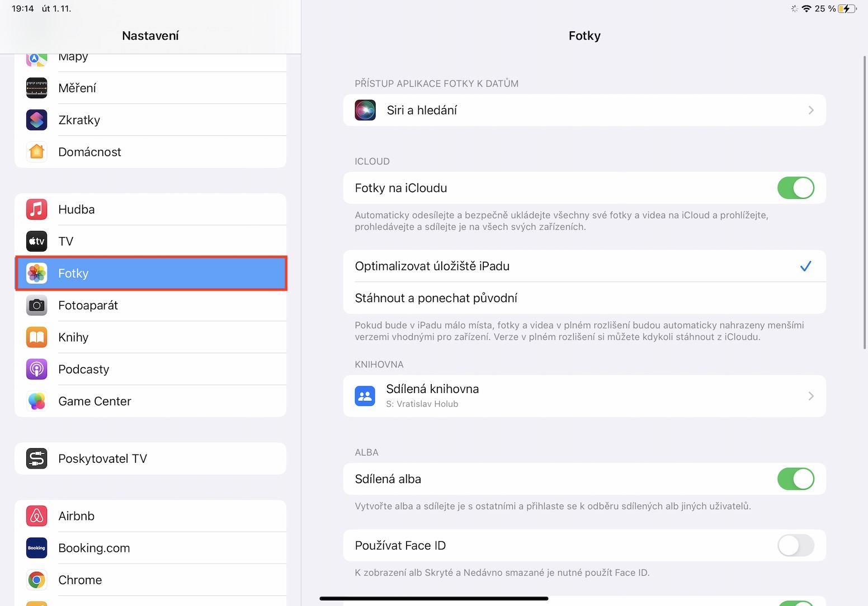Choose Optimalizovat úložiště iPadu option
This screenshot has height=606, width=868.
[432, 267]
